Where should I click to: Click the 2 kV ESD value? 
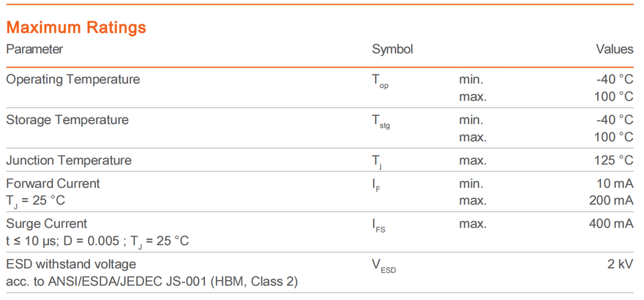[621, 264]
